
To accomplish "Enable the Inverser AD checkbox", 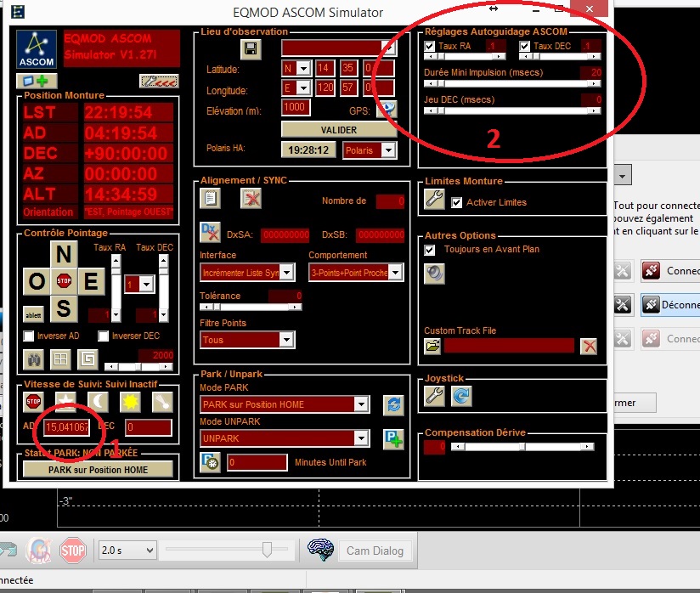I will pos(29,336).
